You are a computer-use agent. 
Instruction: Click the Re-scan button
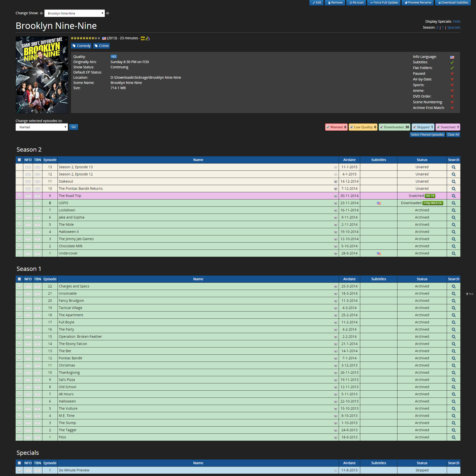pos(356,3)
